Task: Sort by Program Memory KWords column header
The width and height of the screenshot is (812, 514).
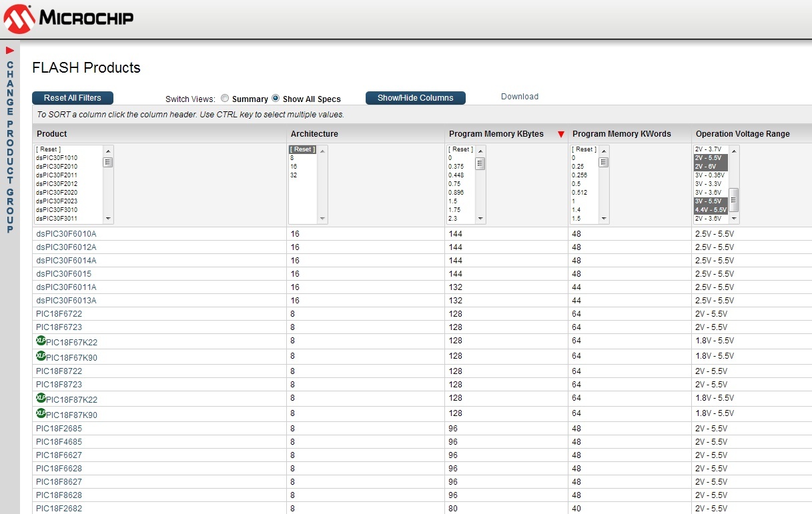Action: point(622,134)
